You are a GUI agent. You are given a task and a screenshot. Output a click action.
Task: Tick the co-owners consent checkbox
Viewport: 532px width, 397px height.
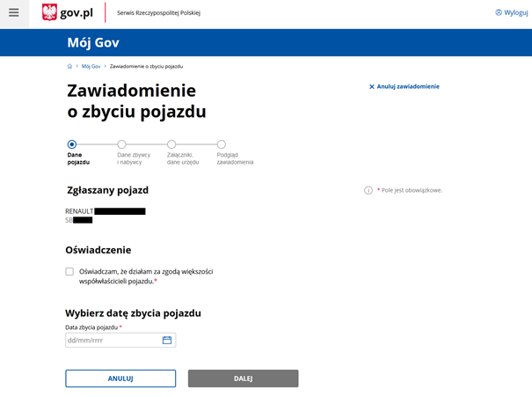coord(69,271)
